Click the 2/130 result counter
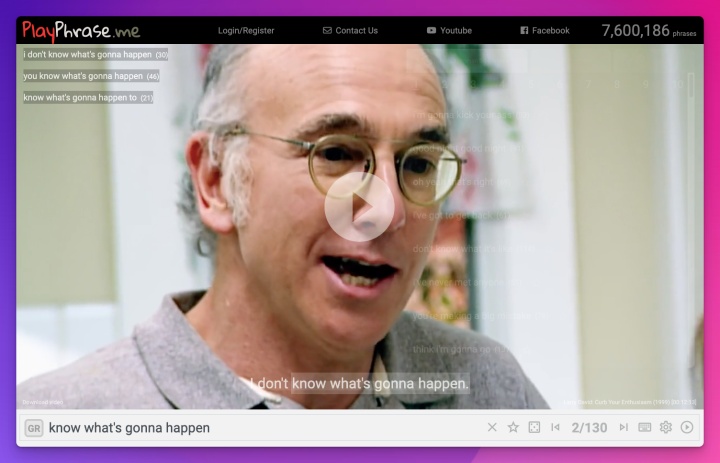This screenshot has height=463, width=720. pos(589,428)
